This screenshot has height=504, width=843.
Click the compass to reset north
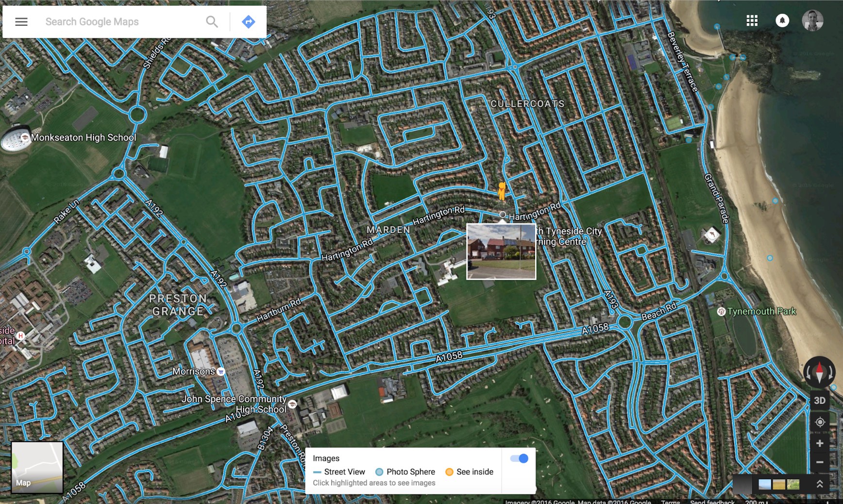820,372
